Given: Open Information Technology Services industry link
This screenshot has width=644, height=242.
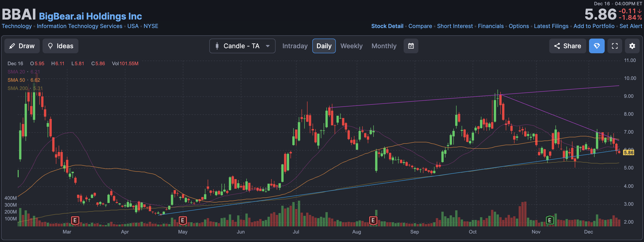Looking at the screenshot, I should pos(80,26).
